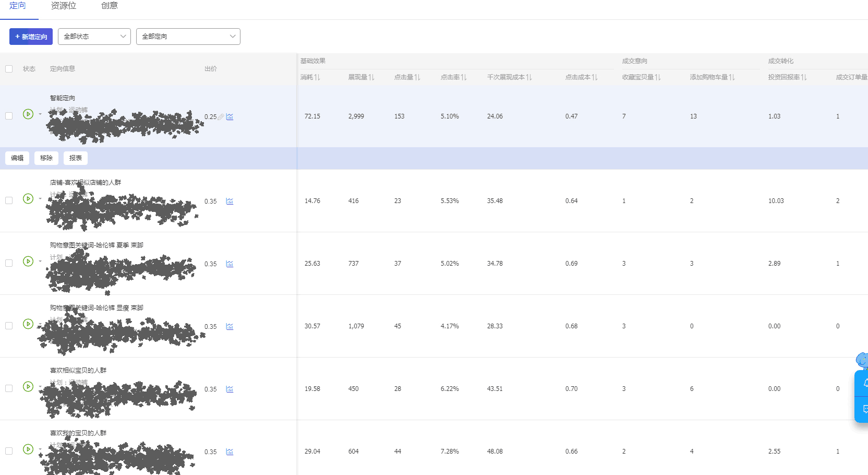Screen dimensions: 868x475
Task: Click chart icon for 喜欢我的宝贝的人群 row
Action: pyautogui.click(x=230, y=452)
